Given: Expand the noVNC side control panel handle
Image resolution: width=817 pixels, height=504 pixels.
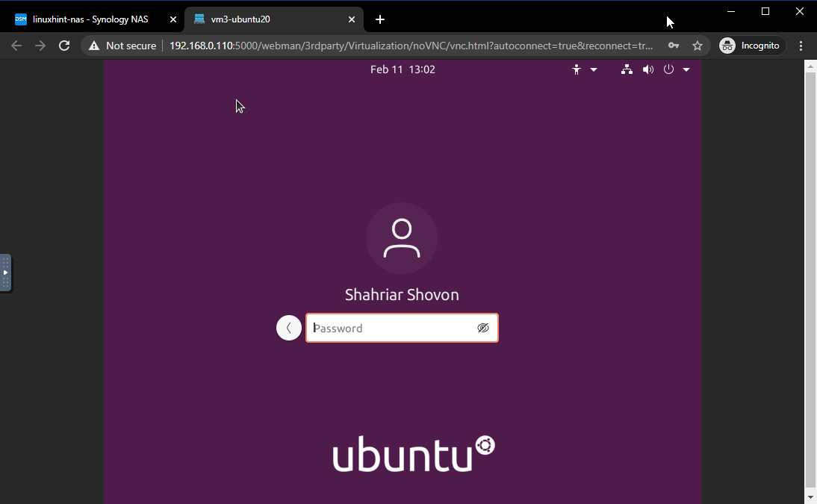Looking at the screenshot, I should click(5, 273).
